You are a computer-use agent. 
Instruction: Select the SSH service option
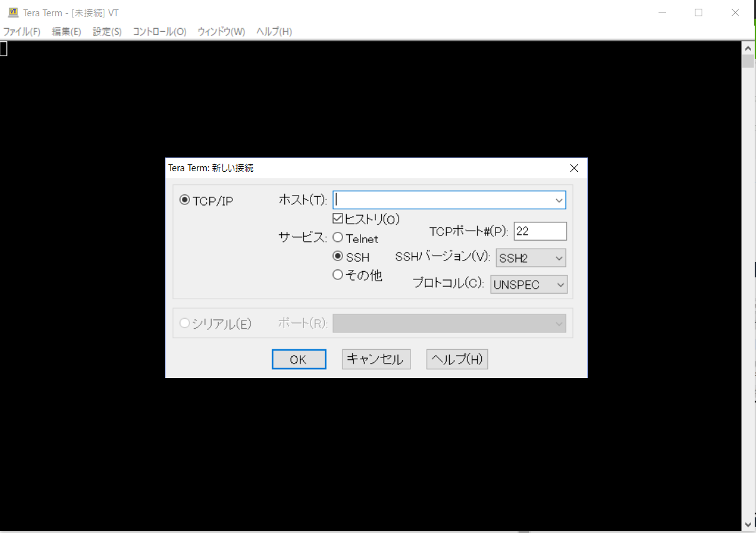[338, 256]
